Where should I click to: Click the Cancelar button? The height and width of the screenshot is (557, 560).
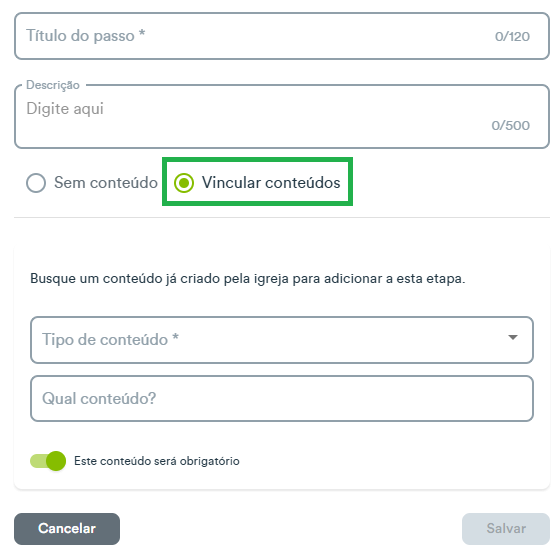[67, 529]
